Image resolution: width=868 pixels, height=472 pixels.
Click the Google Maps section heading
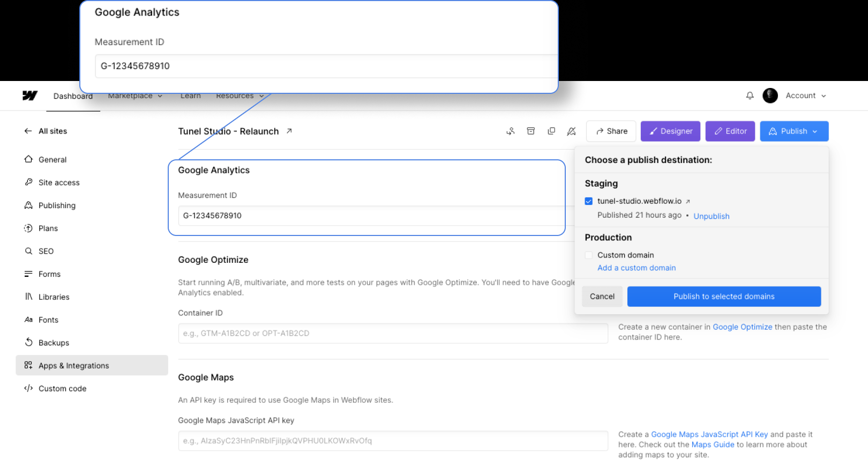(206, 377)
